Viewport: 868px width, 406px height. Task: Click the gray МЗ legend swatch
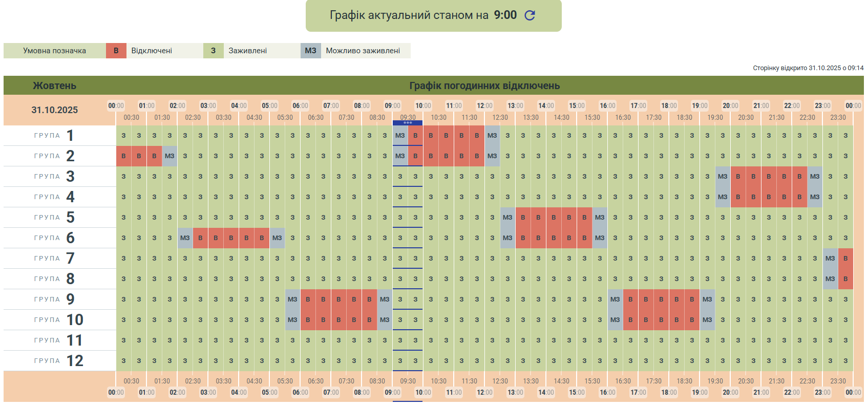[x=310, y=51]
